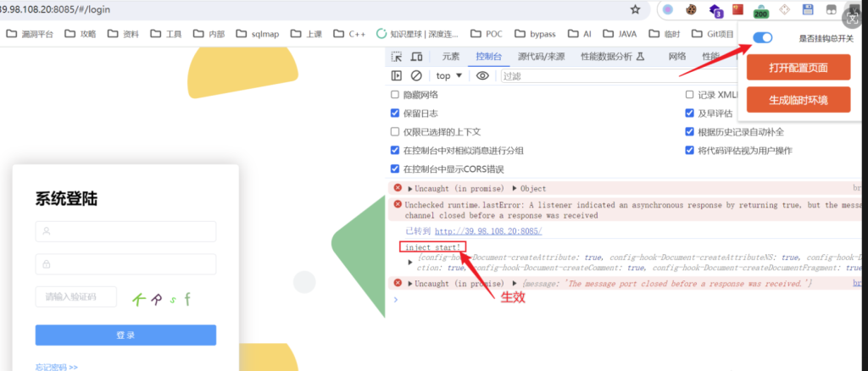Click the inspect element picker icon
868x371 pixels.
tap(397, 57)
